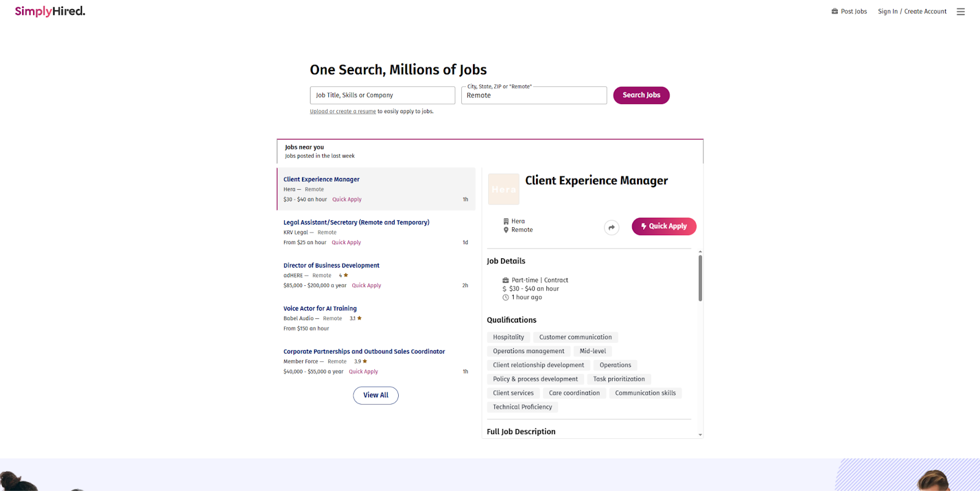Click the Search Jobs button

(x=641, y=96)
